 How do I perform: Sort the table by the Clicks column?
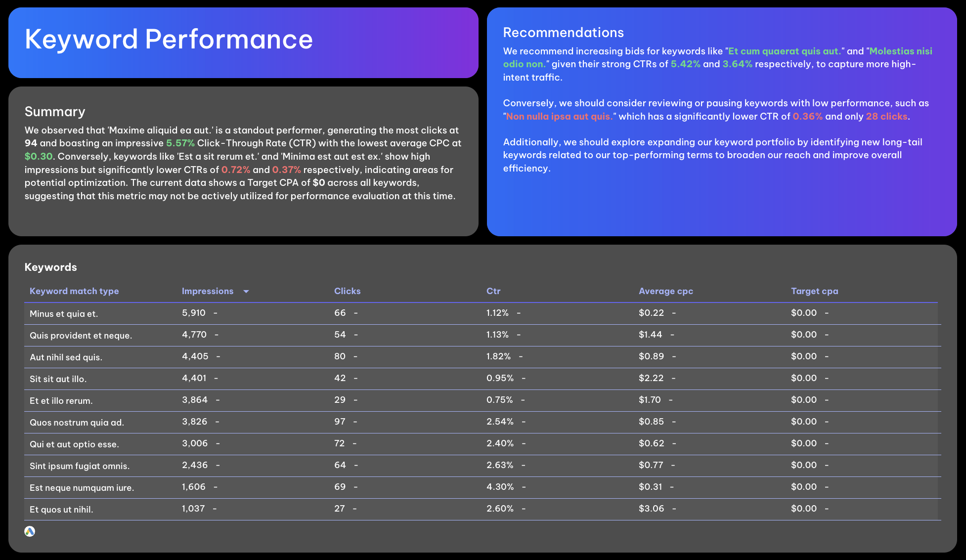(x=347, y=291)
